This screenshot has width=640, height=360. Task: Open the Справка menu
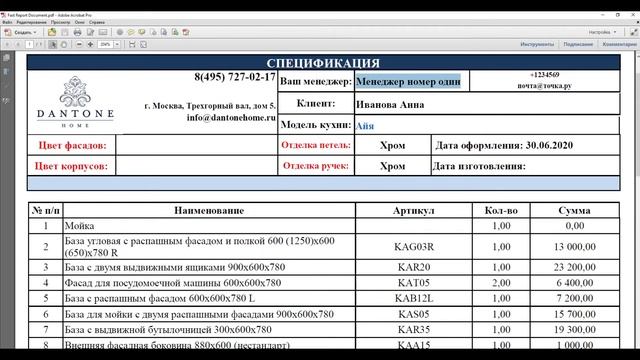[97, 22]
